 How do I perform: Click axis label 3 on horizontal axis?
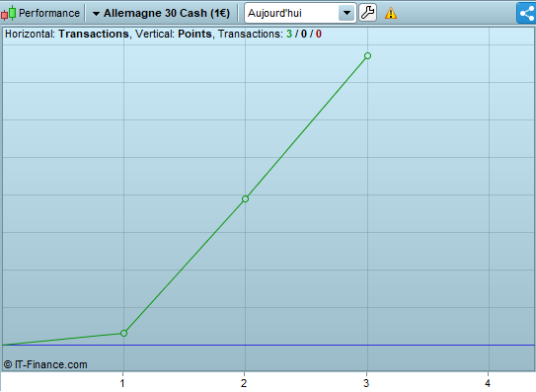coord(366,383)
